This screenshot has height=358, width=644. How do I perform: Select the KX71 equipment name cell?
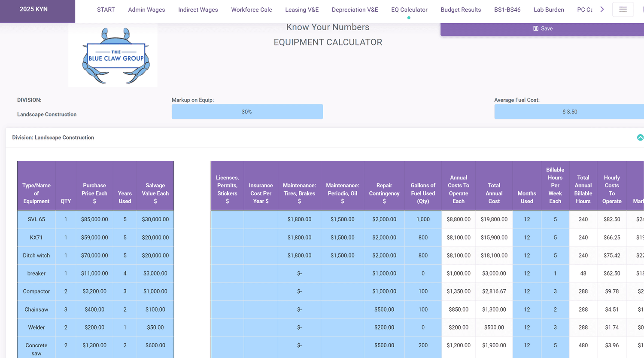(x=36, y=238)
